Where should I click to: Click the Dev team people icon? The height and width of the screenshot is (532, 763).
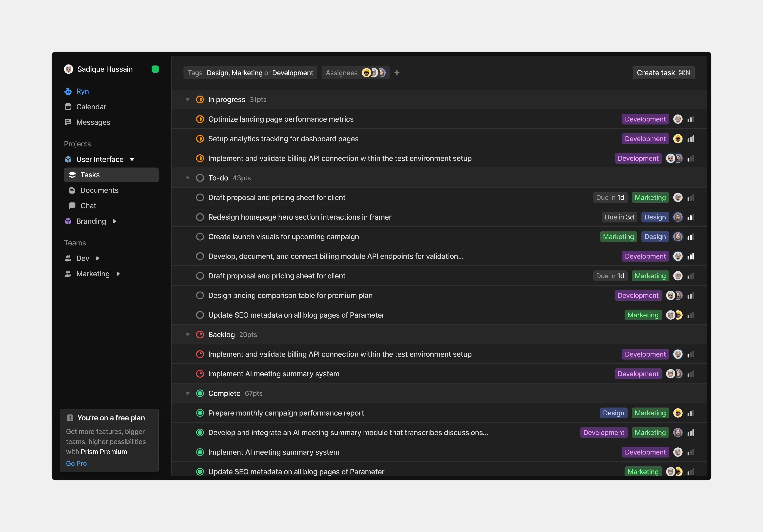click(68, 258)
